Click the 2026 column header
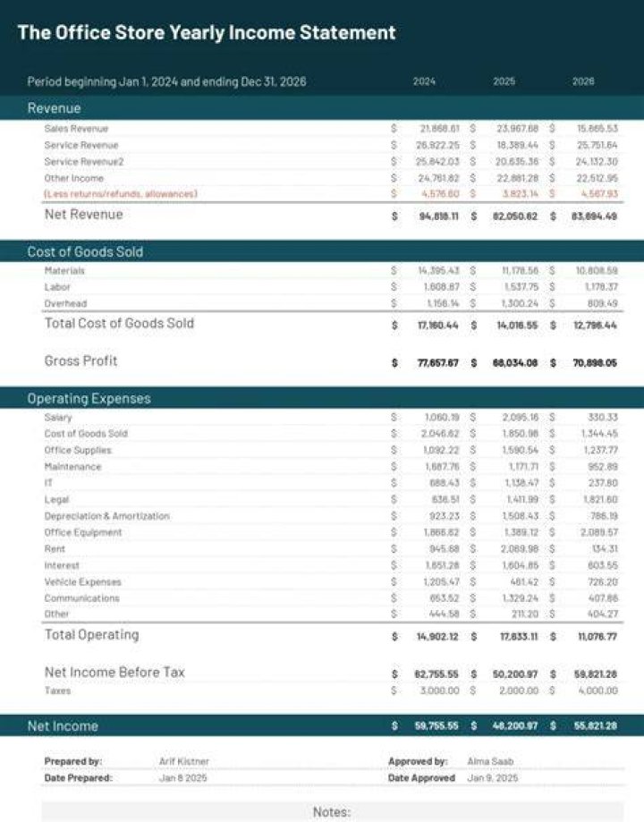This screenshot has width=644, height=822. (583, 81)
